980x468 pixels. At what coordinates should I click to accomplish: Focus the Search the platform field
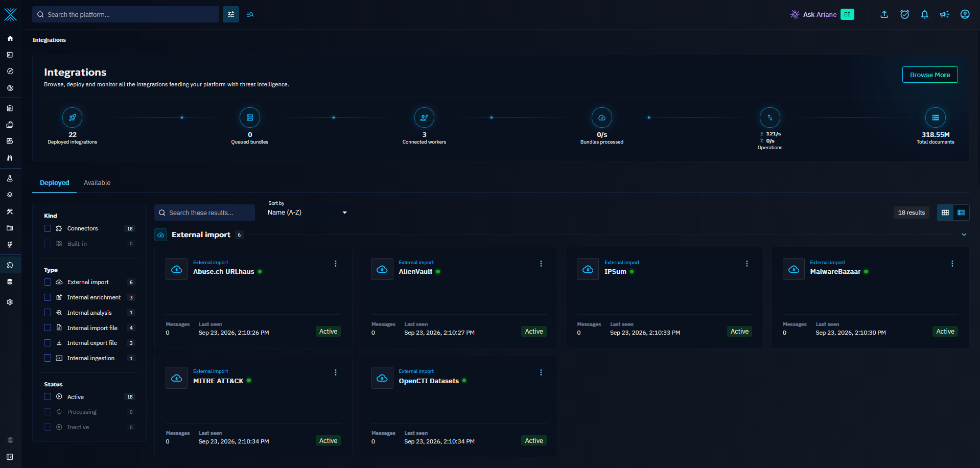point(126,14)
